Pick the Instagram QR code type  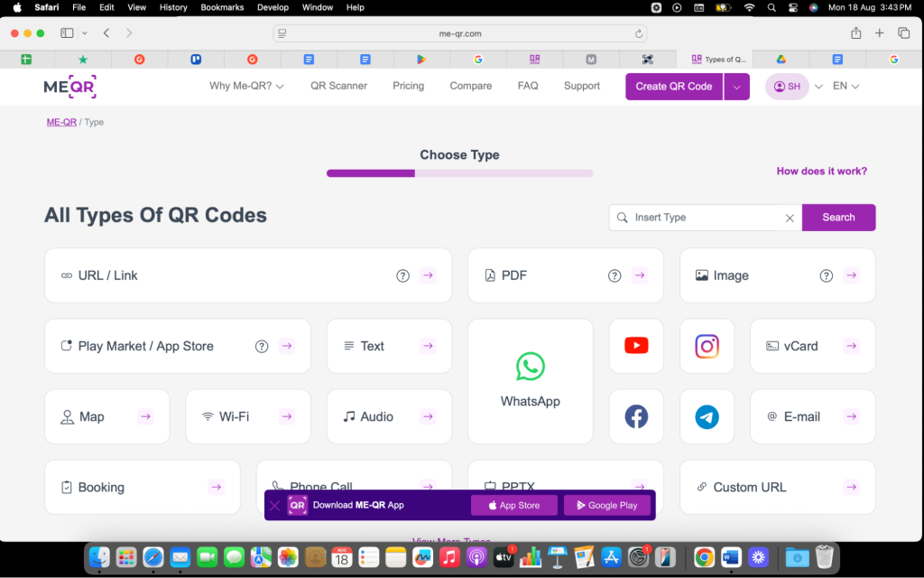pos(707,345)
